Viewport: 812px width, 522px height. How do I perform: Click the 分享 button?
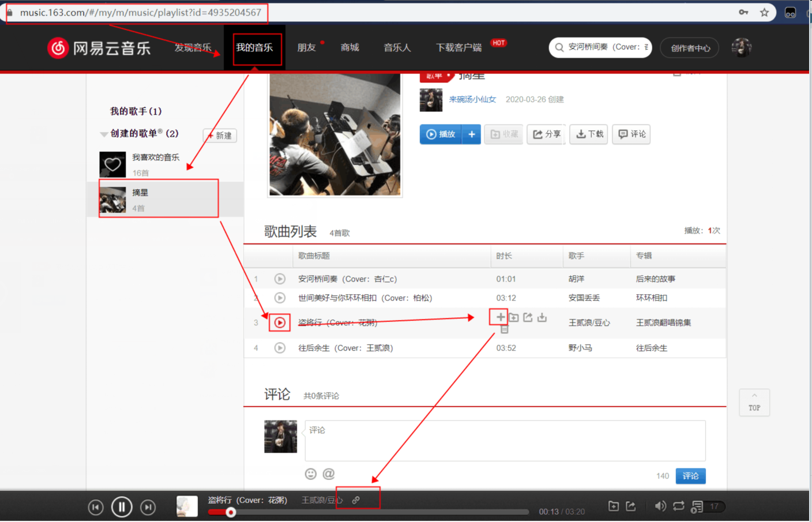click(x=546, y=134)
